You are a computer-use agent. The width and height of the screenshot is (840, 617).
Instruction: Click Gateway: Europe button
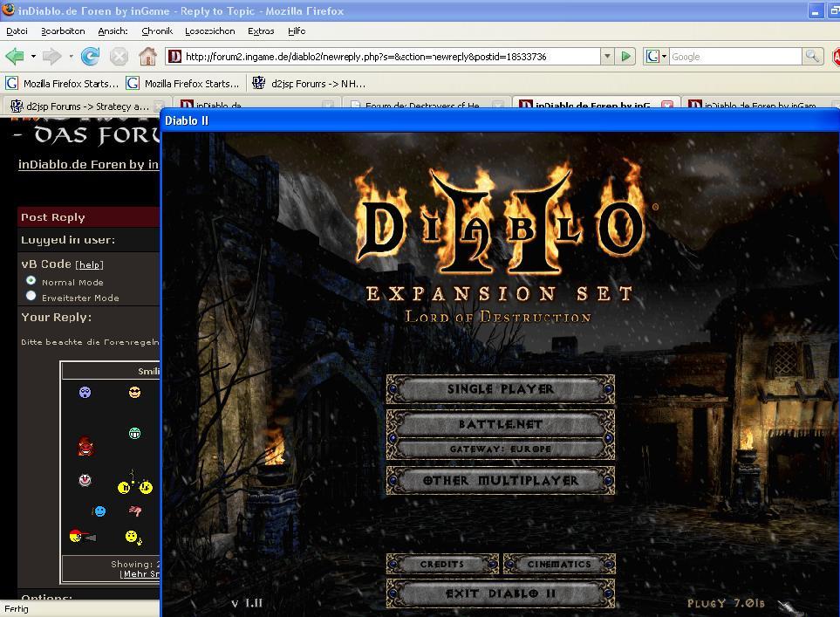pyautogui.click(x=501, y=449)
